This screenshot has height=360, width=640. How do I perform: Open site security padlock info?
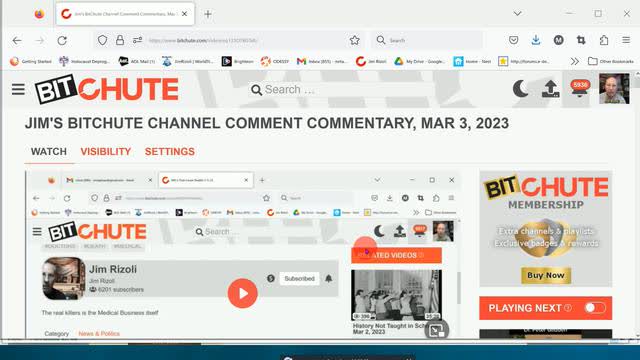[120, 40]
